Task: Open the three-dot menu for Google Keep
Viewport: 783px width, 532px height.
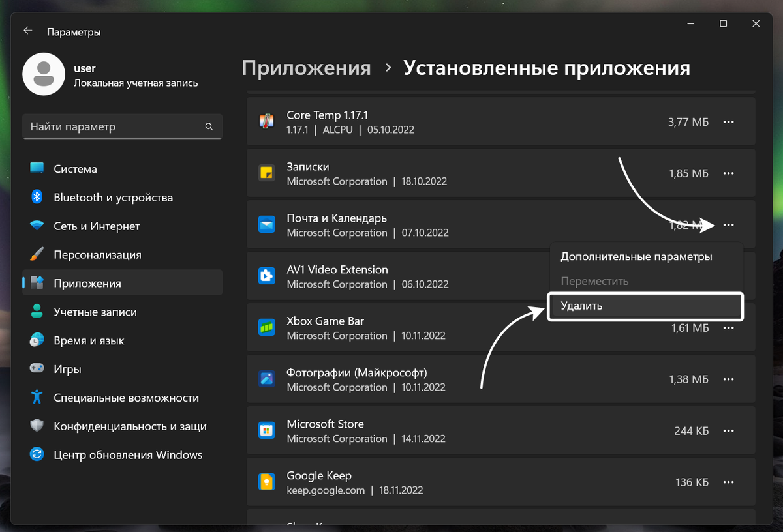Action: click(729, 482)
